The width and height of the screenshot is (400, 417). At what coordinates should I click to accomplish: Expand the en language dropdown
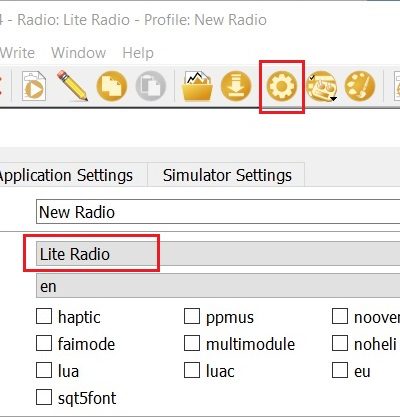(x=218, y=286)
